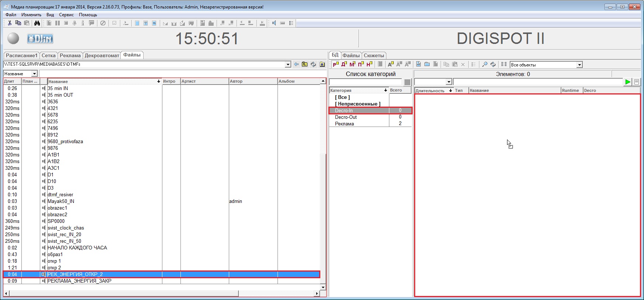Select the file "9680_protivofaza"
The width and height of the screenshot is (644, 300).
click(x=65, y=141)
